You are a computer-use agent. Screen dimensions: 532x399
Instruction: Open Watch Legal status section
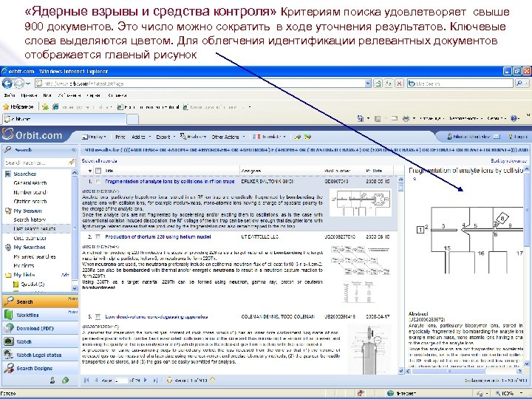pos(40,355)
